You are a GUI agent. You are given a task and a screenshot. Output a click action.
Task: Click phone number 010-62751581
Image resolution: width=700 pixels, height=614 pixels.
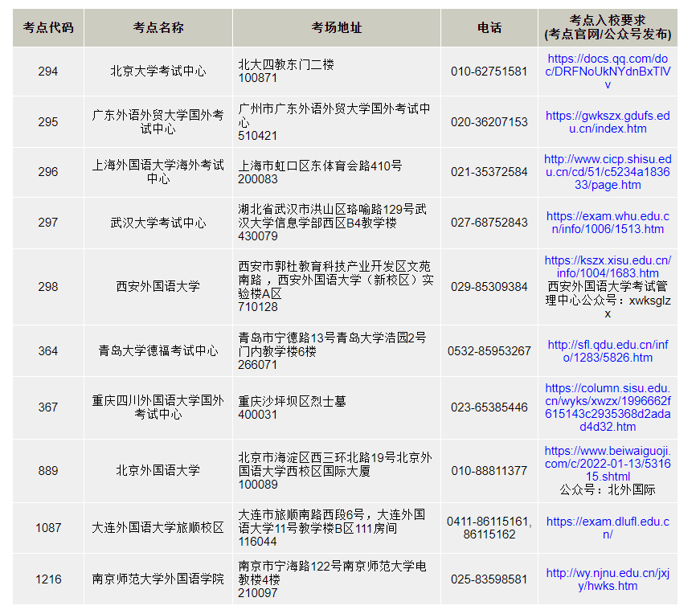489,72
